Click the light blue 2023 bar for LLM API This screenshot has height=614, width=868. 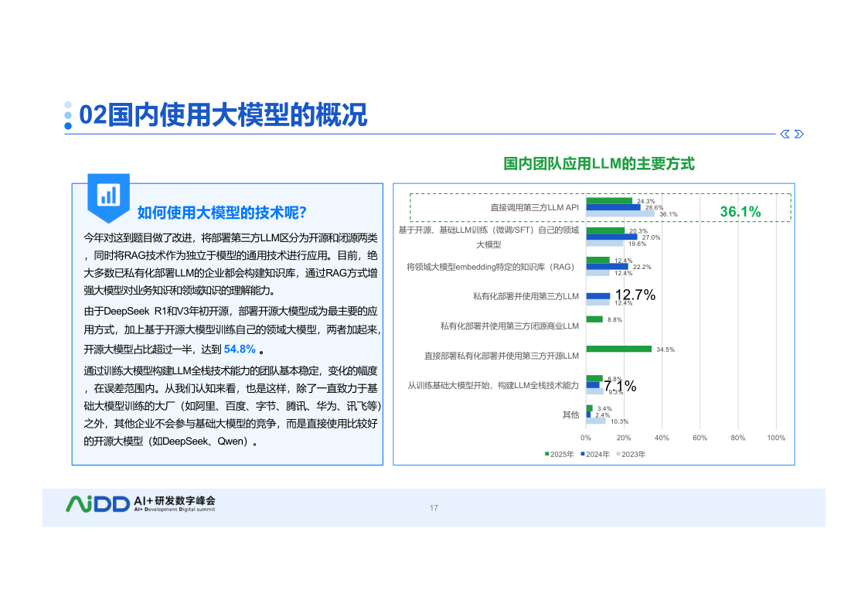pyautogui.click(x=621, y=213)
